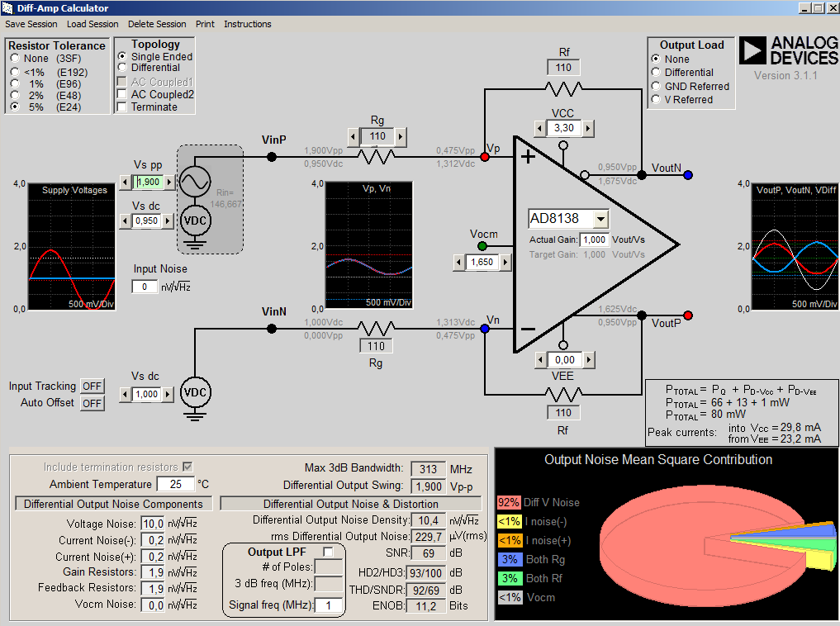Open the Load Session menu
Viewport: 840px width, 626px height.
pyautogui.click(x=93, y=24)
